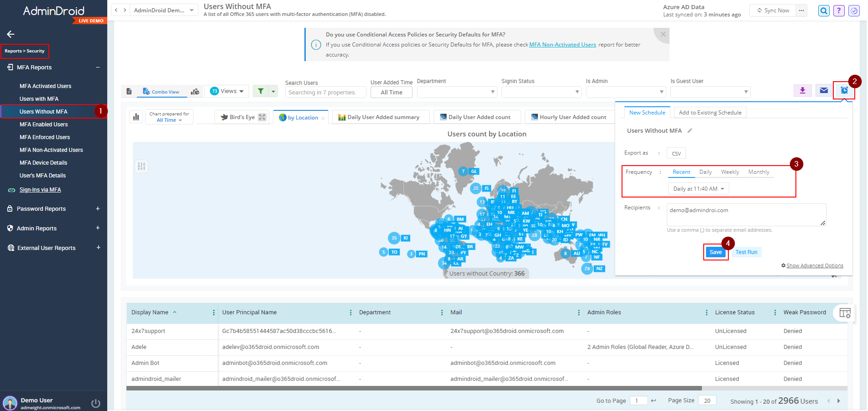
Task: Expand the Password Reports section
Action: coord(98,208)
